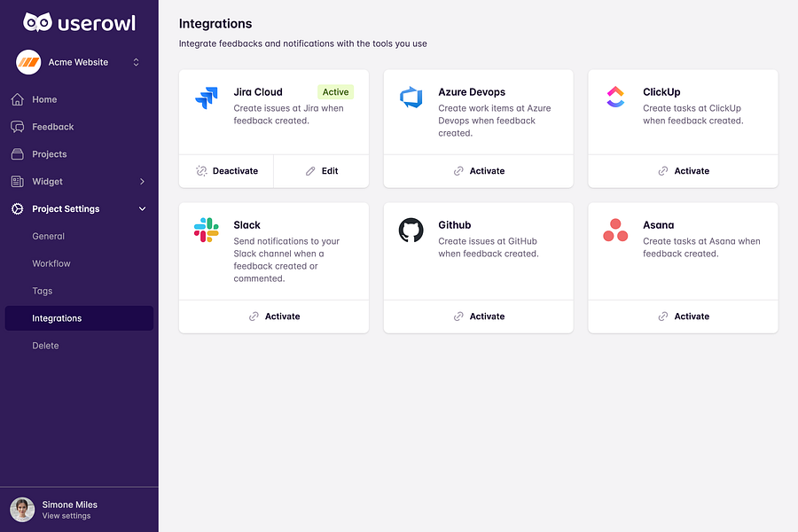Click the Github card title
The height and width of the screenshot is (532, 798).
point(455,225)
